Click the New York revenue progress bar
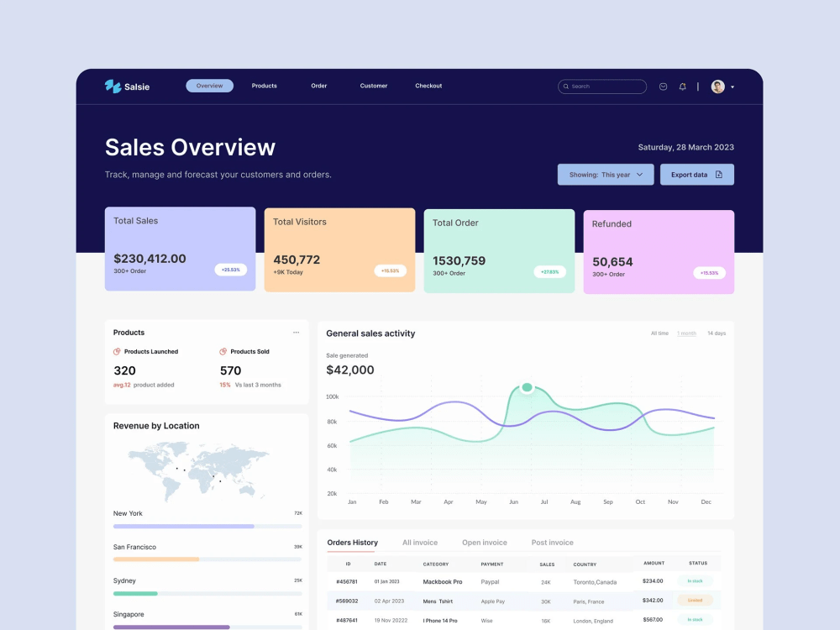The width and height of the screenshot is (840, 630). coord(207,526)
